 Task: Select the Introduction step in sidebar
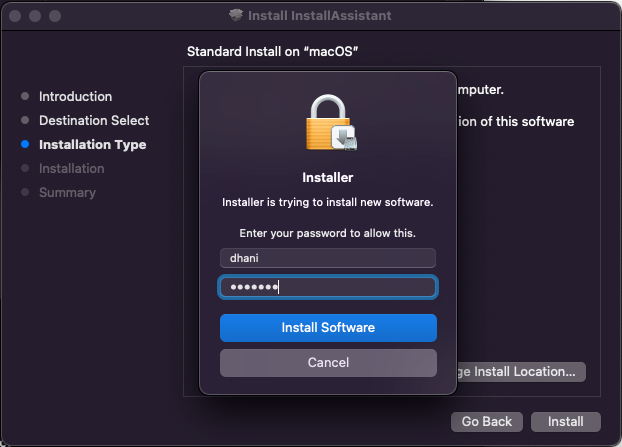click(75, 96)
